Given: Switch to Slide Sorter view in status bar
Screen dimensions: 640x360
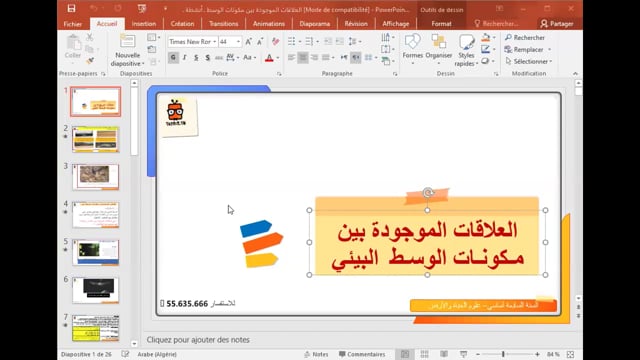Looking at the screenshot, I should click(x=424, y=354).
